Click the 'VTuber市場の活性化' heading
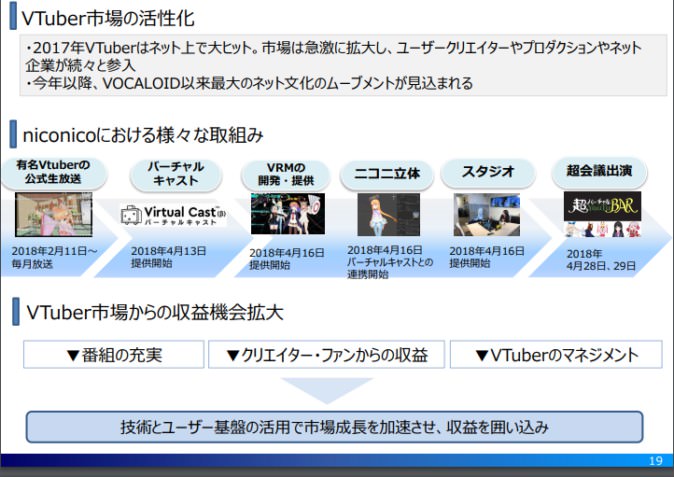Screen dimensions: 674x477 coord(108,18)
